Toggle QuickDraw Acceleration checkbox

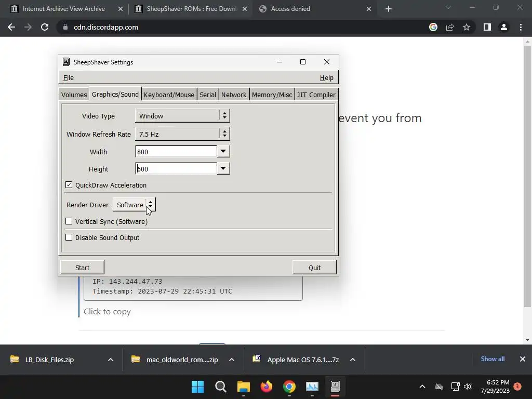click(69, 185)
